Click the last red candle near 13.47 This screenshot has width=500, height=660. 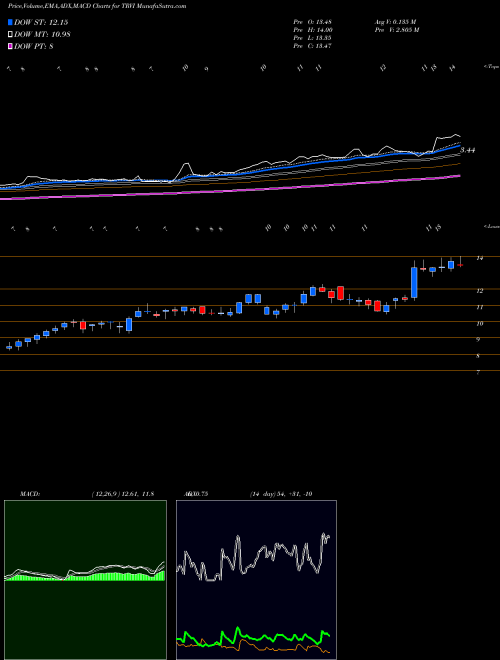[x=460, y=265]
